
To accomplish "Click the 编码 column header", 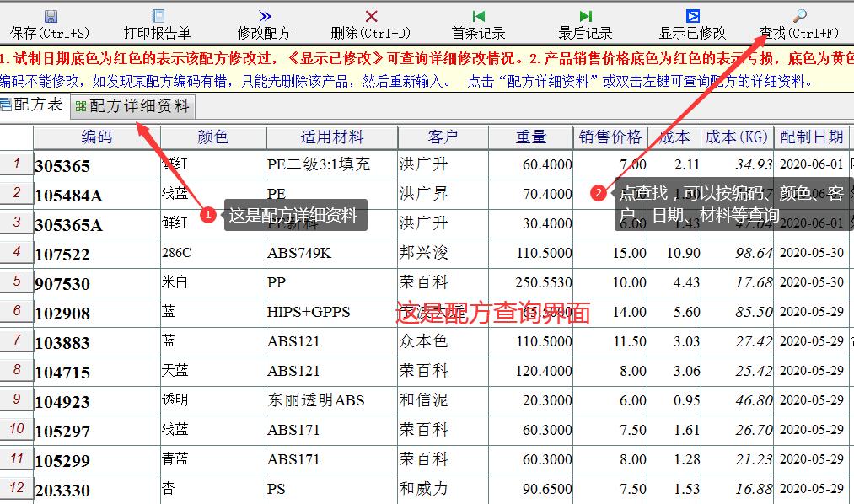I will pyautogui.click(x=96, y=137).
